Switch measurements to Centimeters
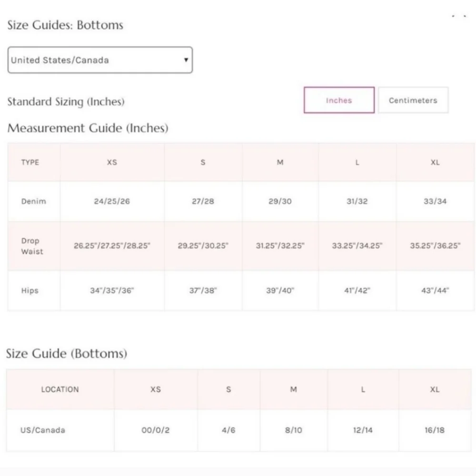The height and width of the screenshot is (476, 476). [413, 100]
